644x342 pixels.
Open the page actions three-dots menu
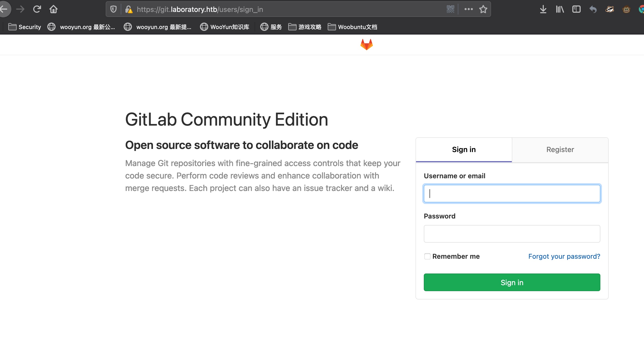tap(468, 9)
